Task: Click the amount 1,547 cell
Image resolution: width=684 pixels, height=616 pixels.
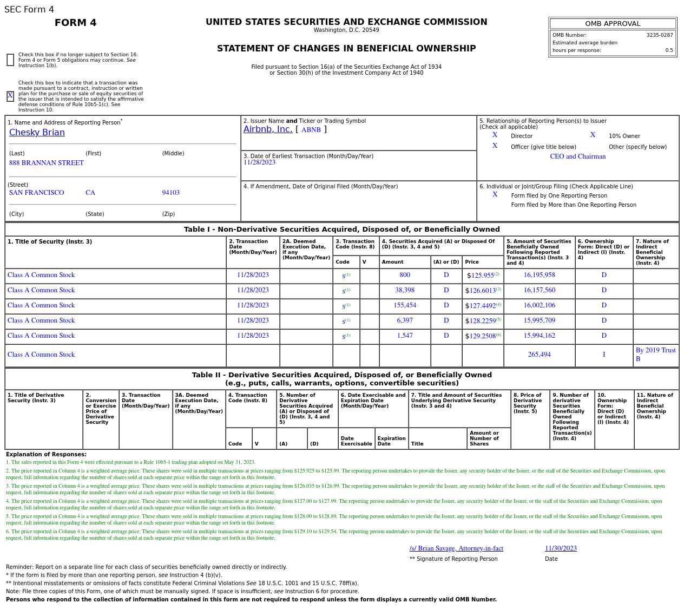Action: pos(405,336)
